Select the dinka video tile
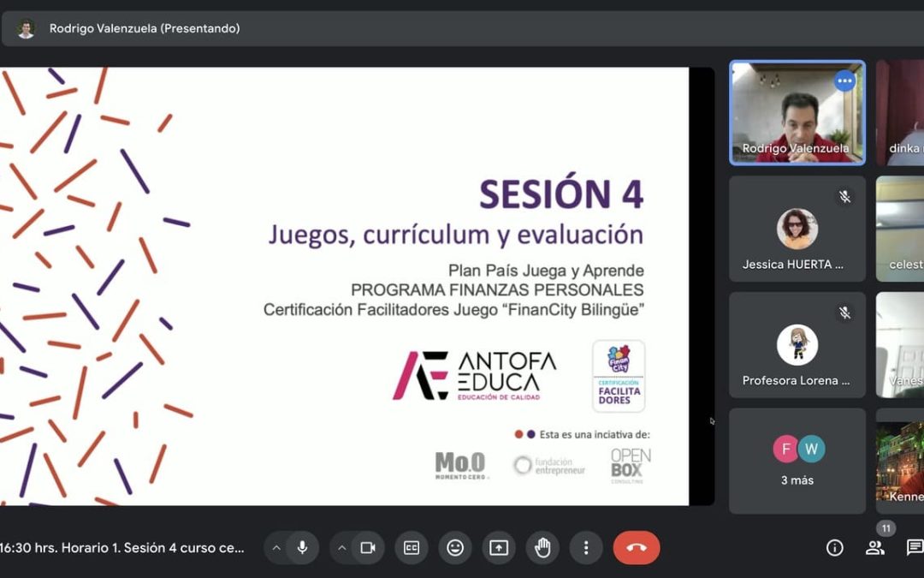This screenshot has width=924, height=578. [900, 113]
